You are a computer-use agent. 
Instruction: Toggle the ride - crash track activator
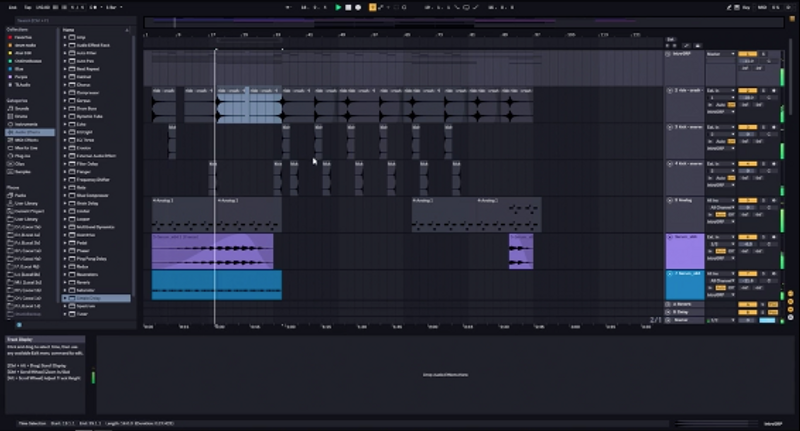[747, 91]
